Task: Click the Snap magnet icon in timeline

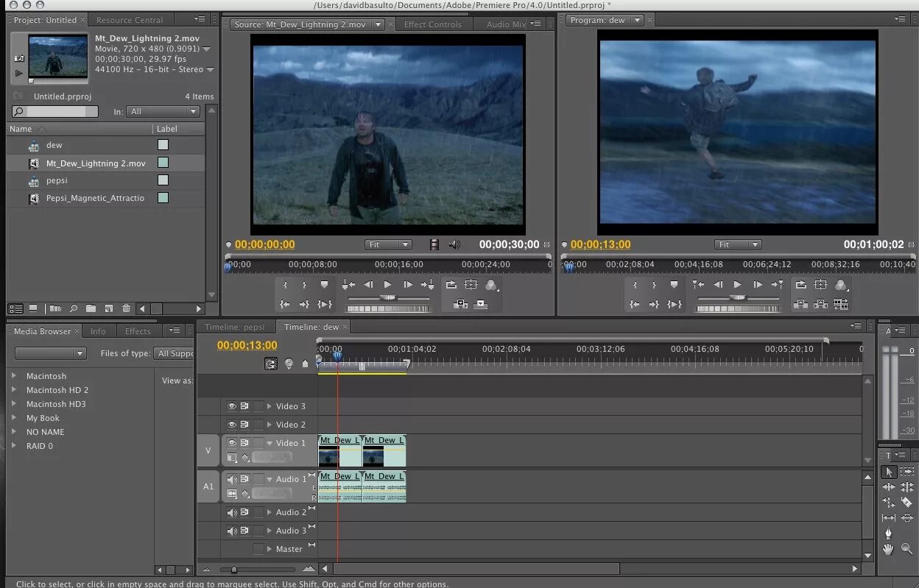Action: point(272,364)
